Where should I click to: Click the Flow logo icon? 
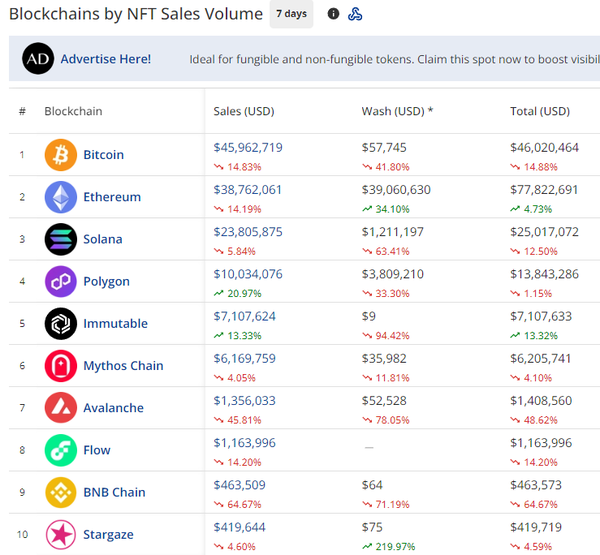60,450
